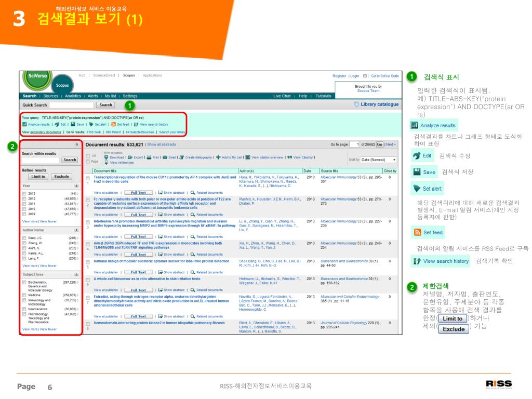This screenshot has width=532, height=399.
Task: Click the Full Text button under the Fc receptor-γ result
Action: pyautogui.click(x=138, y=215)
